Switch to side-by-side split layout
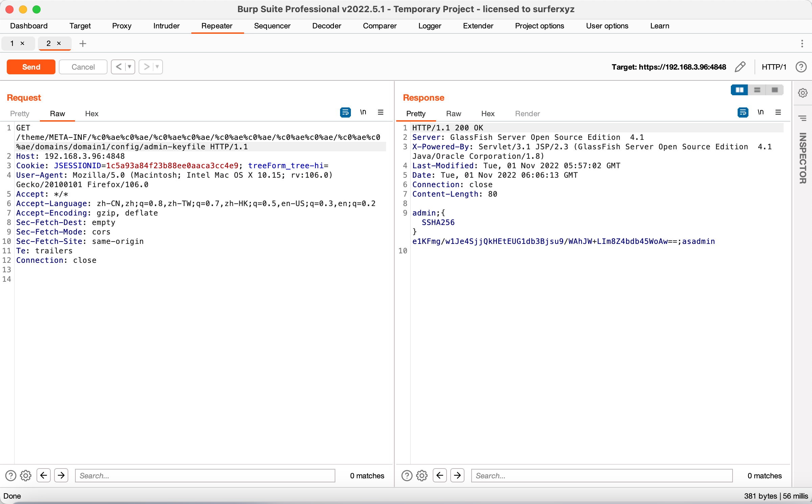This screenshot has height=504, width=812. tap(739, 90)
